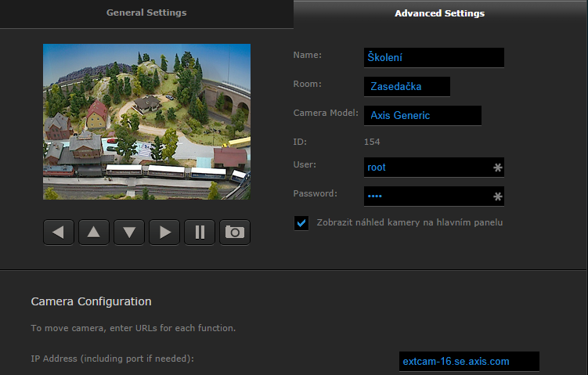588x375 pixels.
Task: Select the ID value 154
Action: click(372, 142)
